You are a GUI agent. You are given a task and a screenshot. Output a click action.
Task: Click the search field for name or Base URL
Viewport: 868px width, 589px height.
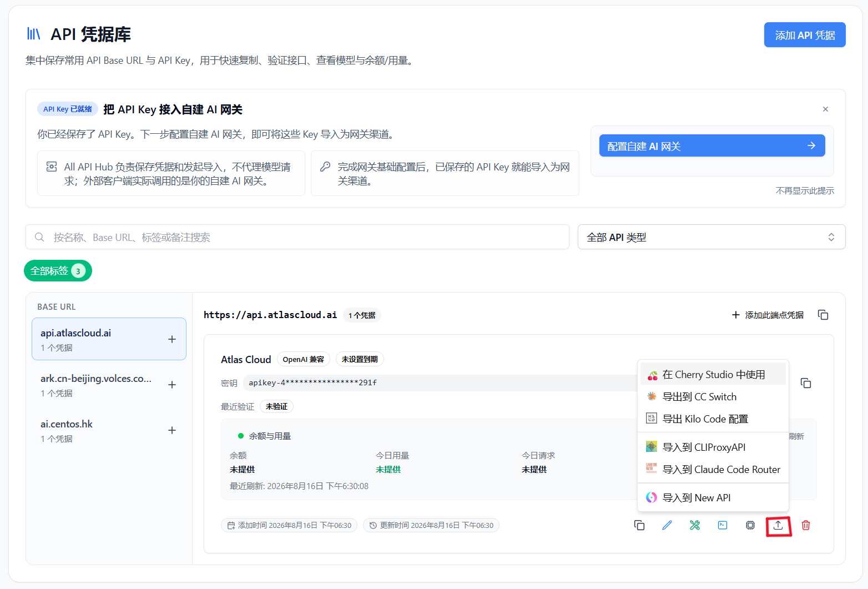coord(297,237)
